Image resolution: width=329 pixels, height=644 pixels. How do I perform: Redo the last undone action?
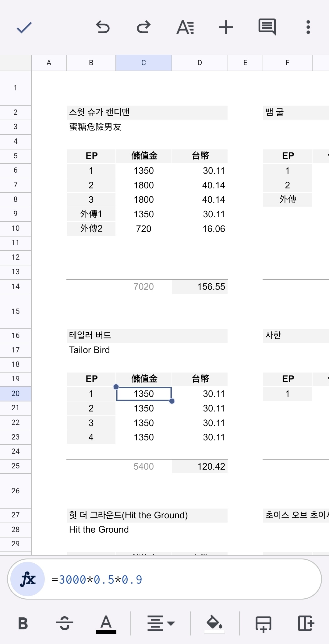143,27
